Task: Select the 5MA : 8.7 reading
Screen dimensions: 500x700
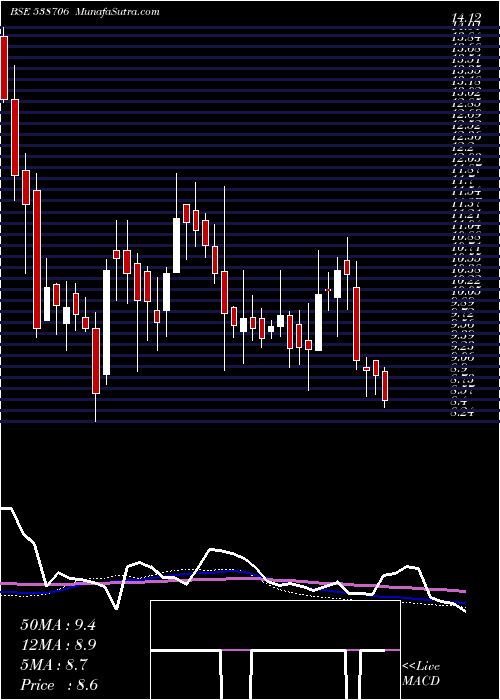Action: point(56,665)
